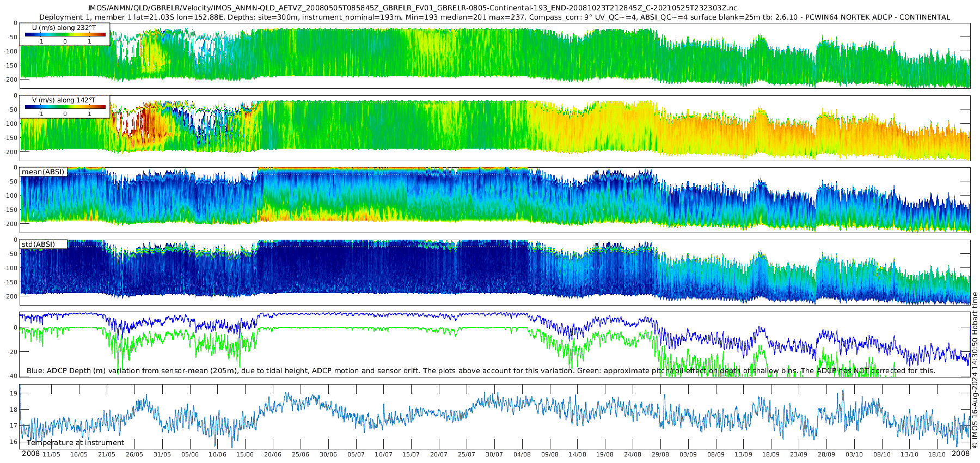980x463 pixels.
Task: Click the 04/08 date tick label
Action: tap(522, 454)
